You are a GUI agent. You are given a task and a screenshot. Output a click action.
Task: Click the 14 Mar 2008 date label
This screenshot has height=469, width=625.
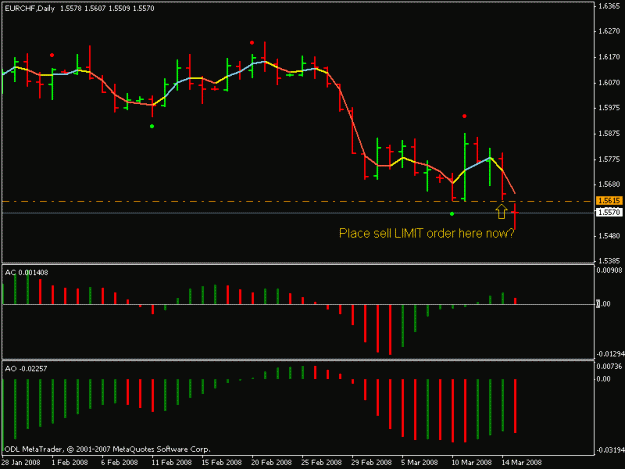521,462
